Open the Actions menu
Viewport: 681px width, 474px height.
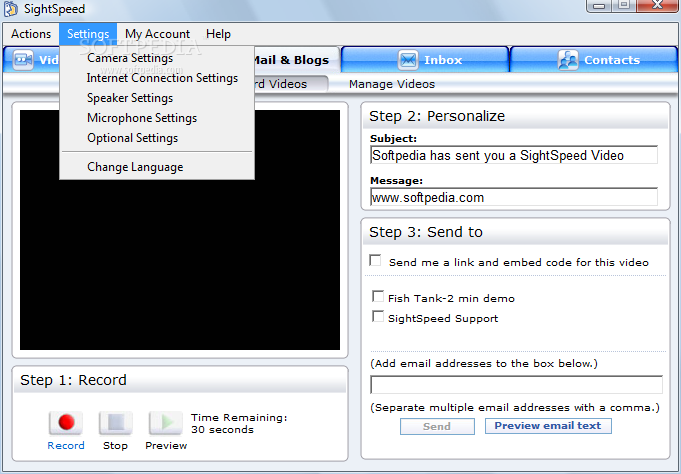click(x=31, y=34)
